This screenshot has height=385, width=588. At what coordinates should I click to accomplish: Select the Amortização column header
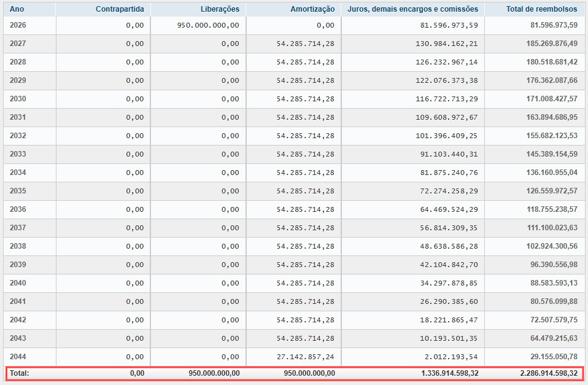[x=312, y=9]
